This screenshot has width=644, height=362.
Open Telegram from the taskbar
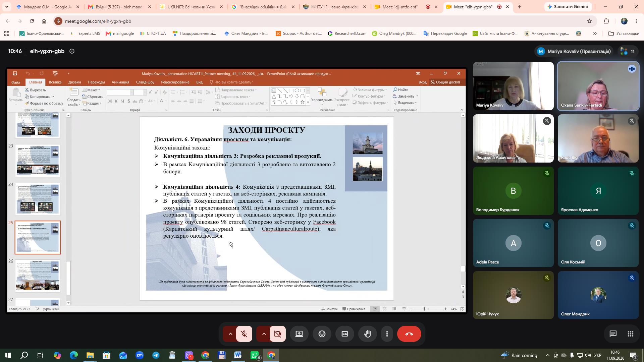point(156,355)
